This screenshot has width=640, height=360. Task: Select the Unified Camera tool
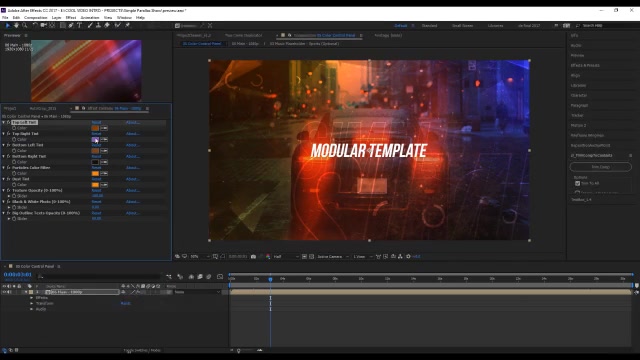pos(44,25)
